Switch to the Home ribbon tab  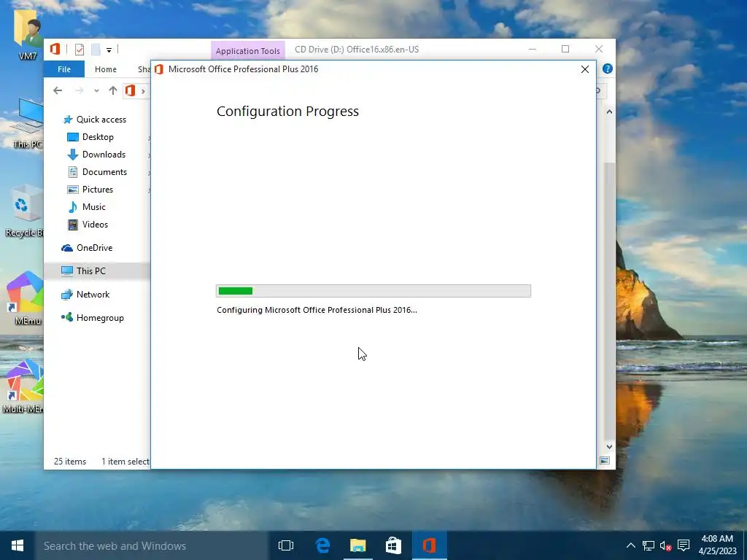(106, 69)
